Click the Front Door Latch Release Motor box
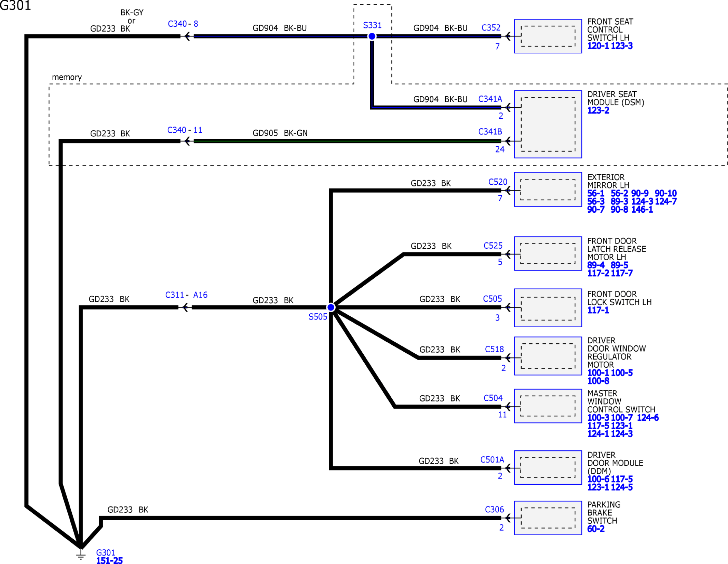Viewport: 728px width, 564px height. click(548, 253)
